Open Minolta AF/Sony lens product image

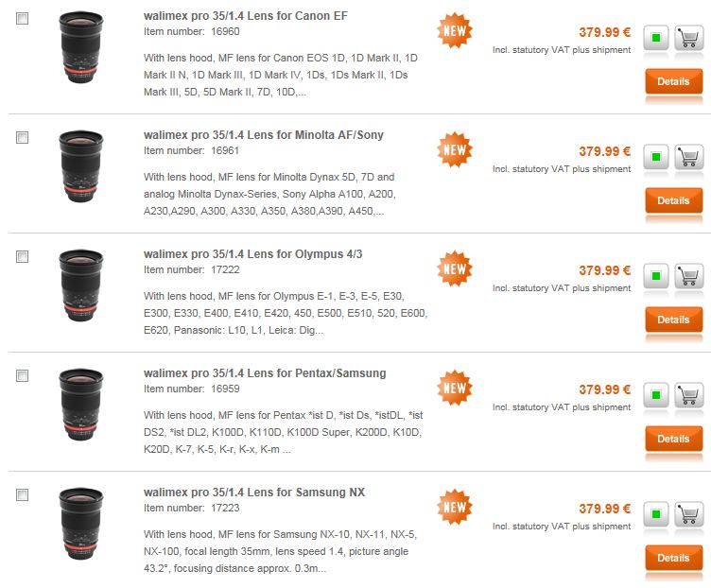point(81,166)
